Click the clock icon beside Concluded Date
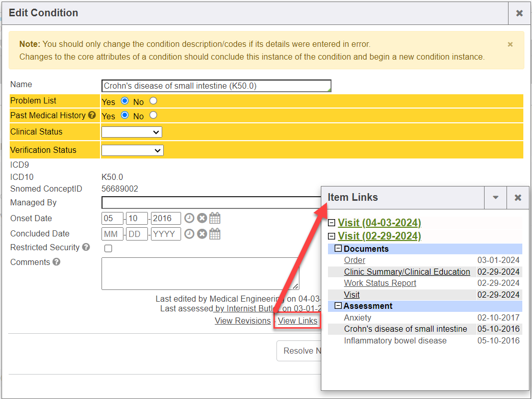This screenshot has height=399, width=532. pyautogui.click(x=189, y=234)
